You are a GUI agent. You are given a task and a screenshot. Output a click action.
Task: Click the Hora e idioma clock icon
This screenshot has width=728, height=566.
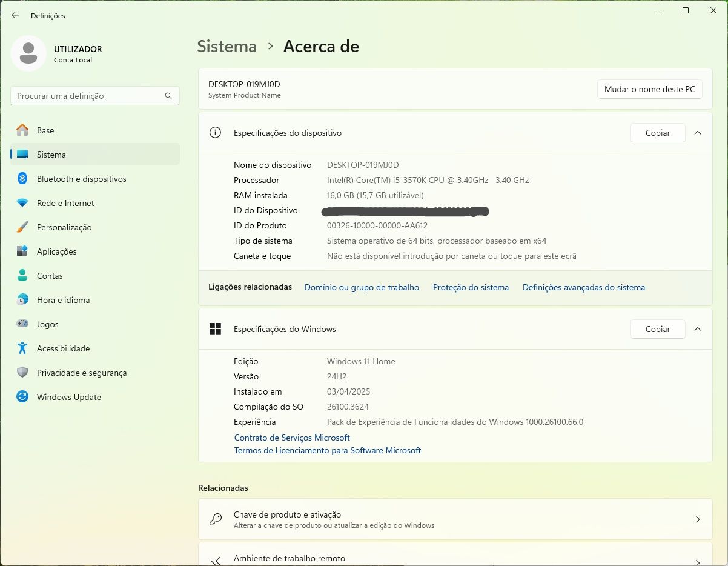22,300
